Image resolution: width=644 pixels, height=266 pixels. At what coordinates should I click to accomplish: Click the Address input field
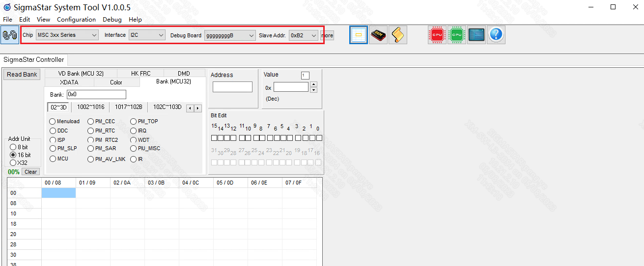[232, 87]
